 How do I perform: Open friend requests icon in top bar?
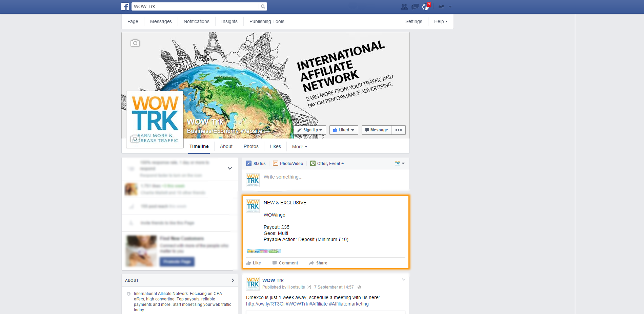(x=404, y=7)
